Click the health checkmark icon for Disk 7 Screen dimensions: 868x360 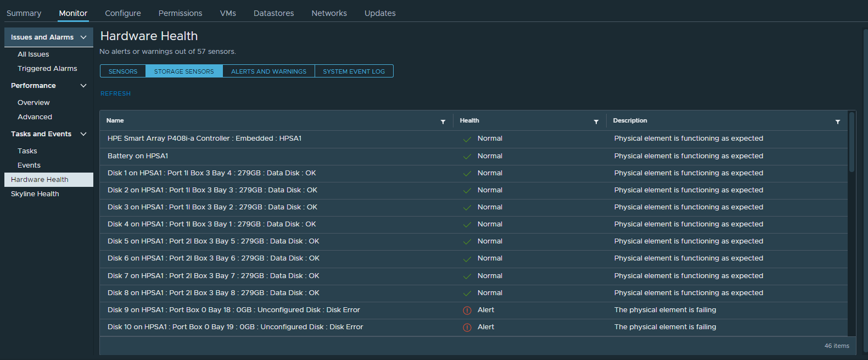(x=467, y=276)
